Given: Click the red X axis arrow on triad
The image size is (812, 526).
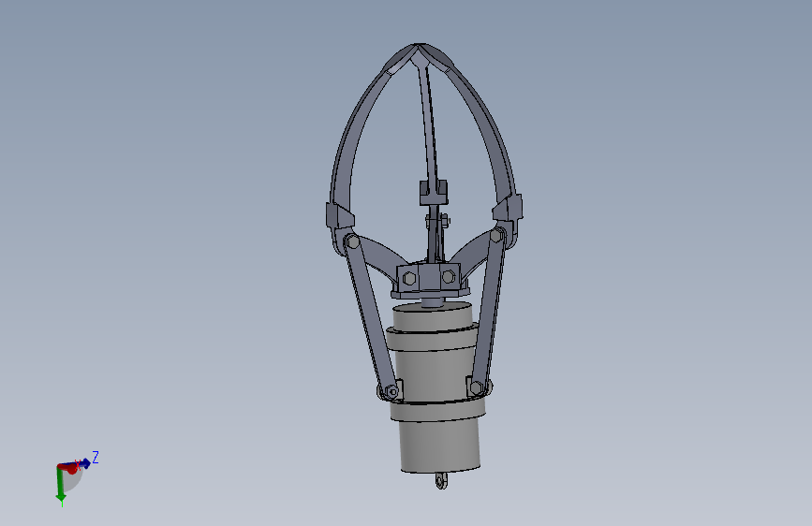Looking at the screenshot, I should pyautogui.click(x=69, y=468).
